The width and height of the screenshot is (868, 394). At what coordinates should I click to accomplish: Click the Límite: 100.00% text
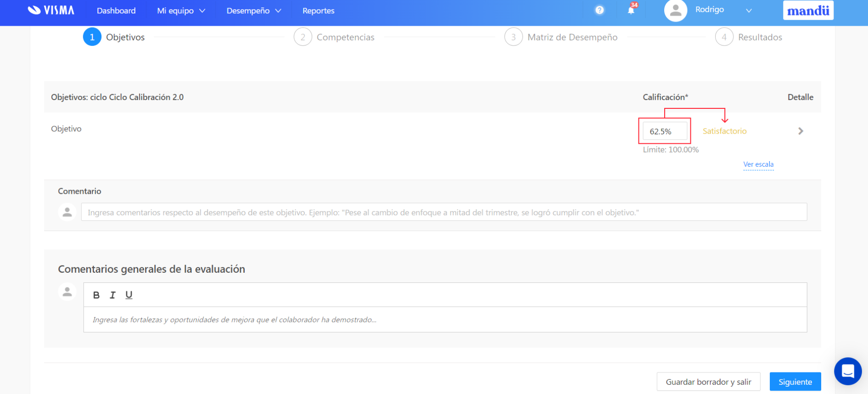pyautogui.click(x=671, y=150)
